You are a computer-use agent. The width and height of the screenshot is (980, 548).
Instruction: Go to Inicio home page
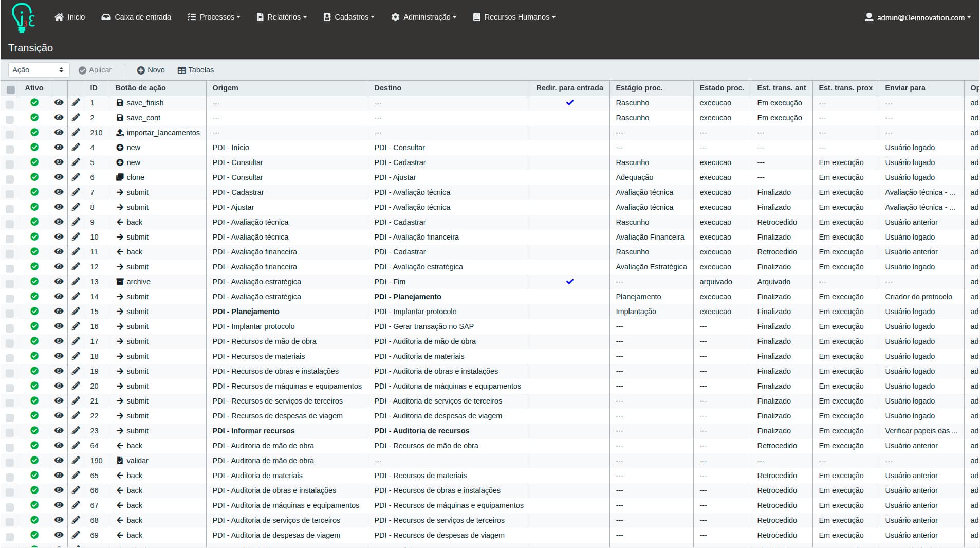point(70,17)
